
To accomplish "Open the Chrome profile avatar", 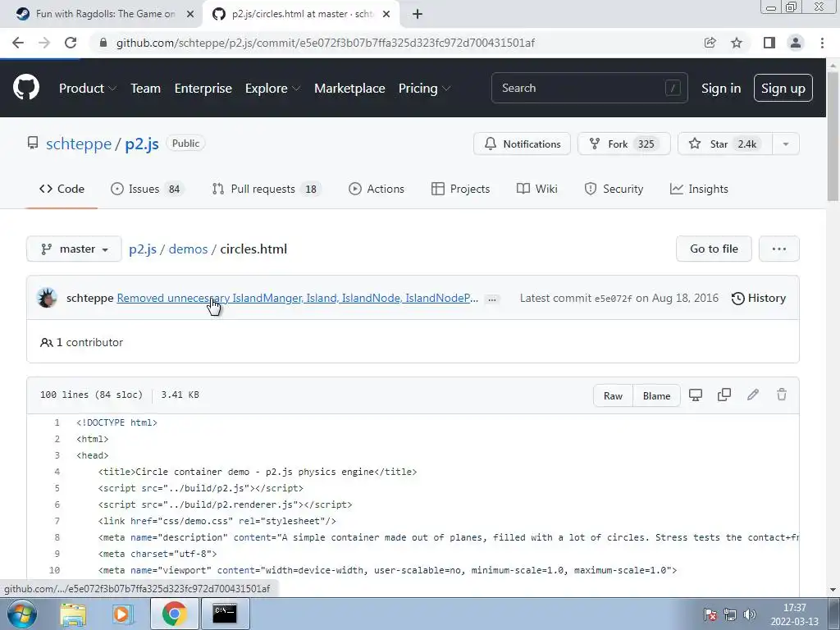I will [796, 43].
